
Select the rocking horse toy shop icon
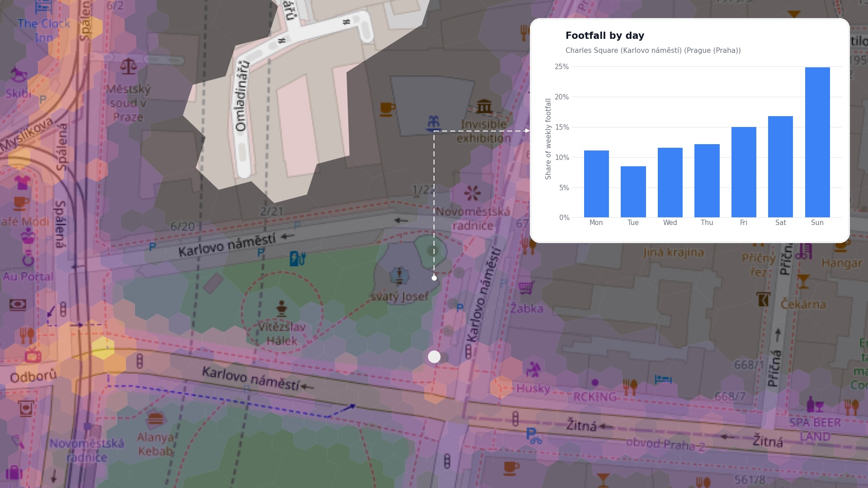pos(18,74)
